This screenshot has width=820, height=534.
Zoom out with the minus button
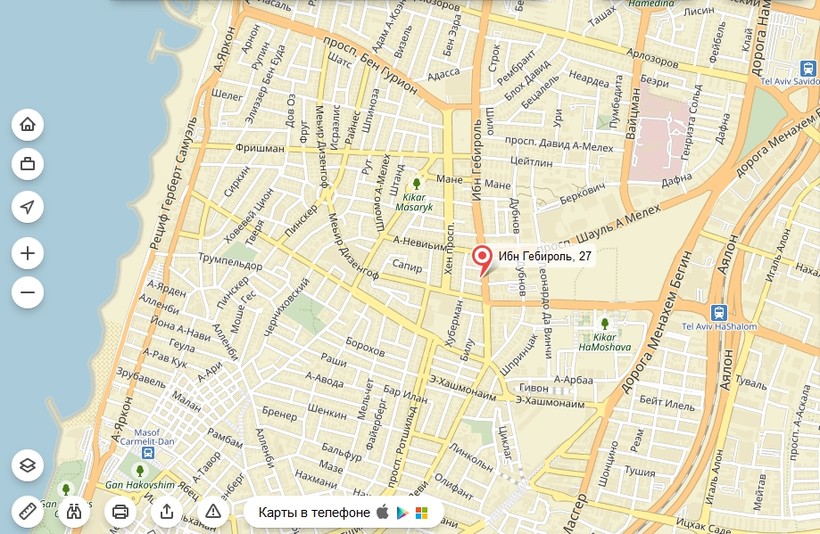pos(28,292)
